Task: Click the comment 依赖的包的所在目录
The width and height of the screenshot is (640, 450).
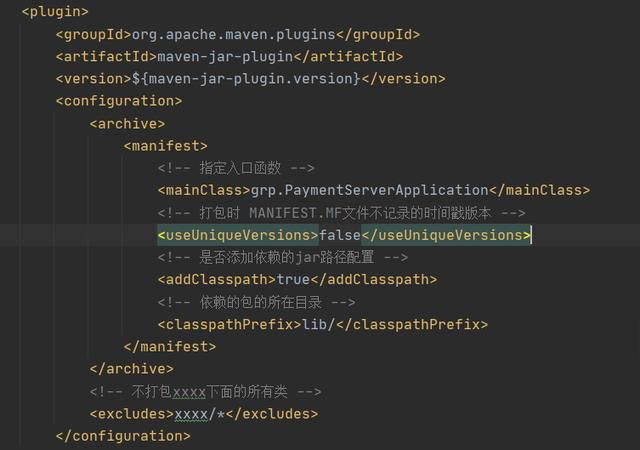Action: pos(256,302)
